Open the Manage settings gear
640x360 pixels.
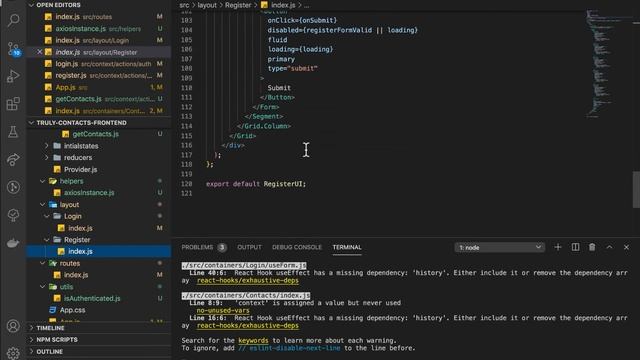point(13,353)
